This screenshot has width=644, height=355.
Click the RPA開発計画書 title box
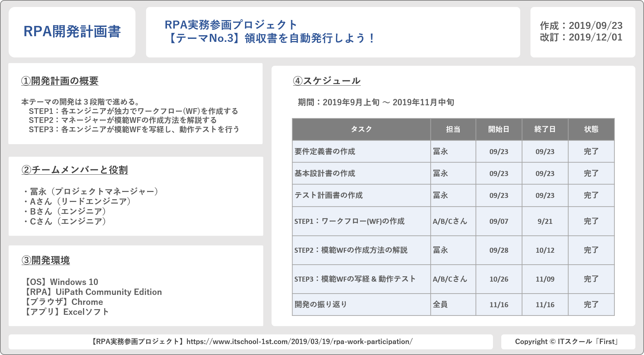(x=72, y=32)
